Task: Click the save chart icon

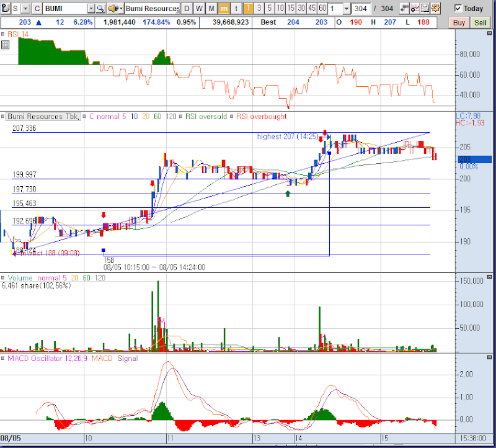Action: (425, 9)
